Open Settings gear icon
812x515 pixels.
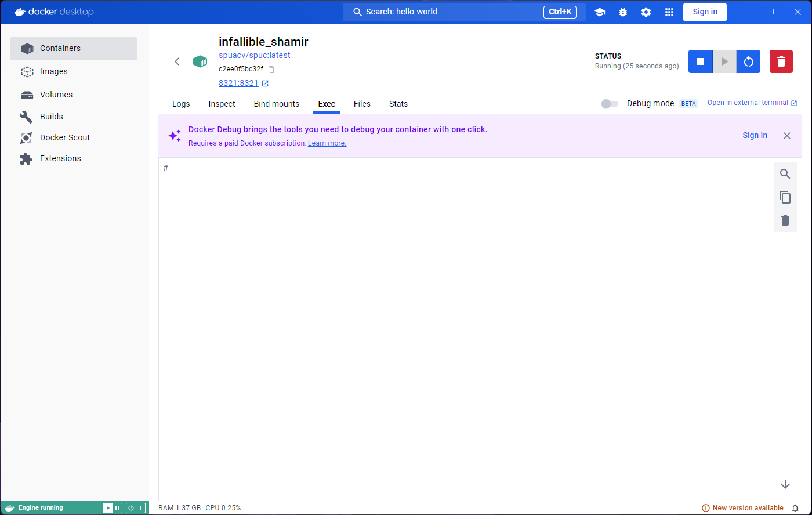[646, 12]
